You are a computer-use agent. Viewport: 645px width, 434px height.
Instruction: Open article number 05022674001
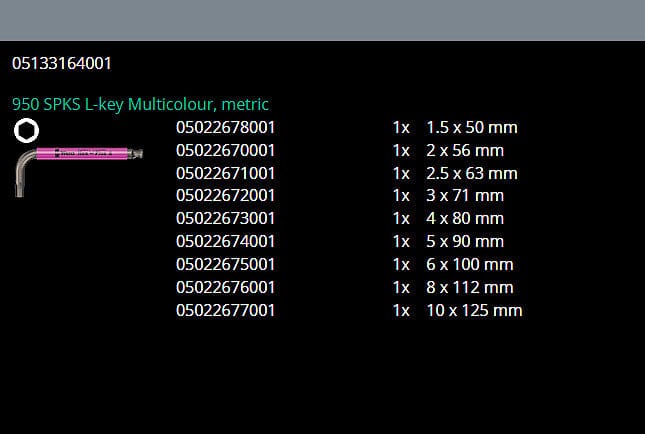pos(225,242)
